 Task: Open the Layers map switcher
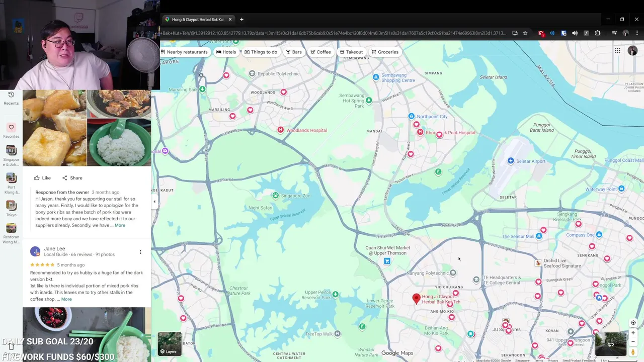click(170, 344)
